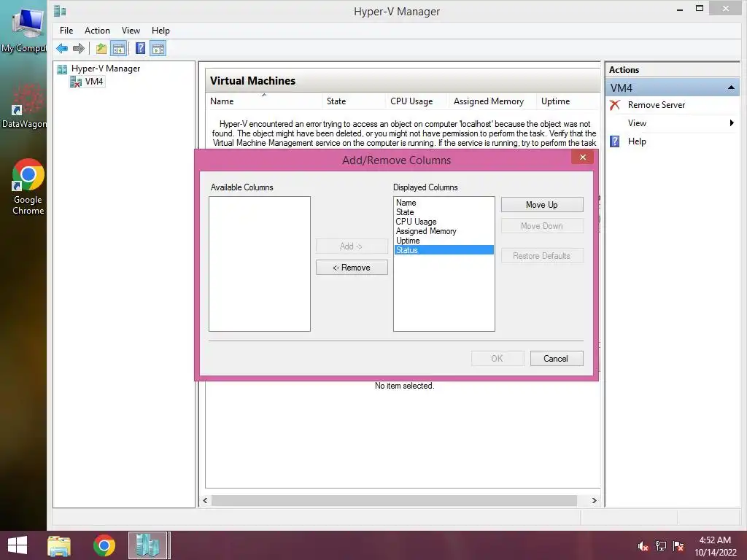Sort by Assigned Memory column header
The height and width of the screenshot is (560, 747).
coord(492,101)
